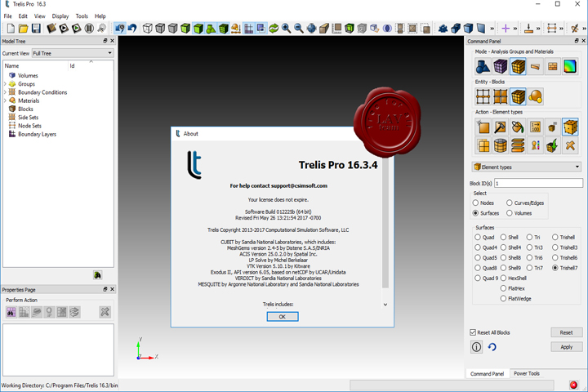Toggle the Reset All Blocks checkbox
Screen dimensions: 588x392
pyautogui.click(x=473, y=332)
